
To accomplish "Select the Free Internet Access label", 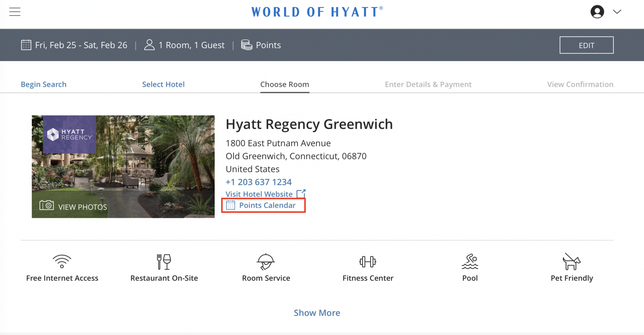I will 62,278.
